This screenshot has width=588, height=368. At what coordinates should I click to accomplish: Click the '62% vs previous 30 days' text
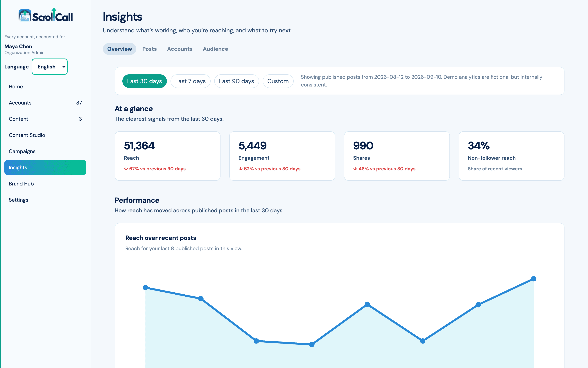269,169
